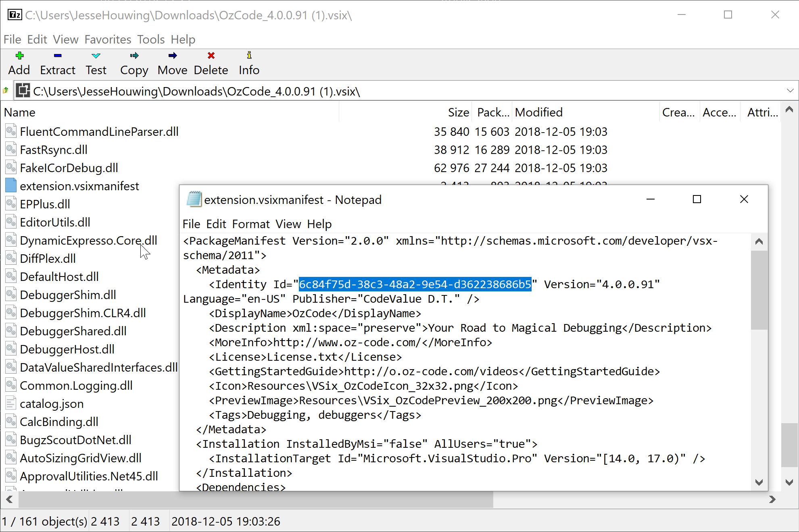Click the Notepad icon in the title bar
This screenshot has height=532, width=799.
click(194, 199)
